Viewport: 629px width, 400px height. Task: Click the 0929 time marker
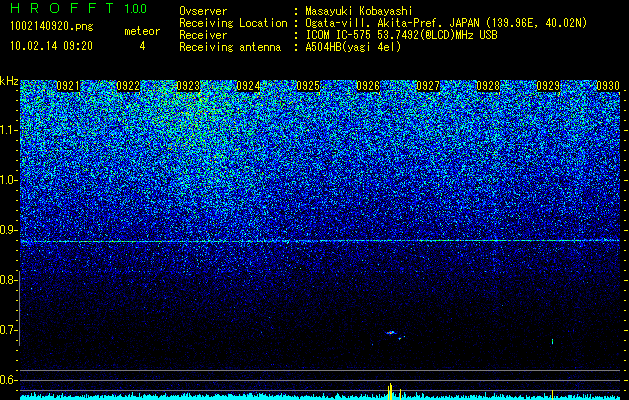point(548,86)
